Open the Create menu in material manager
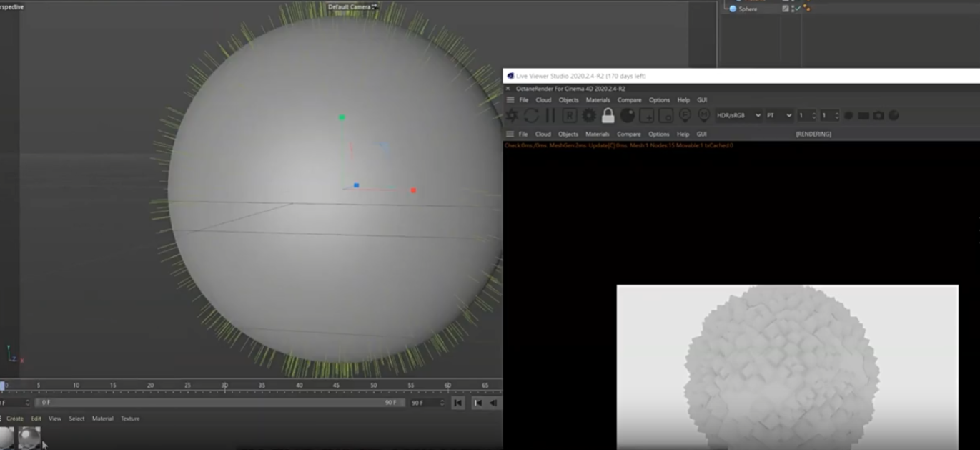The height and width of the screenshot is (450, 980). (x=15, y=419)
